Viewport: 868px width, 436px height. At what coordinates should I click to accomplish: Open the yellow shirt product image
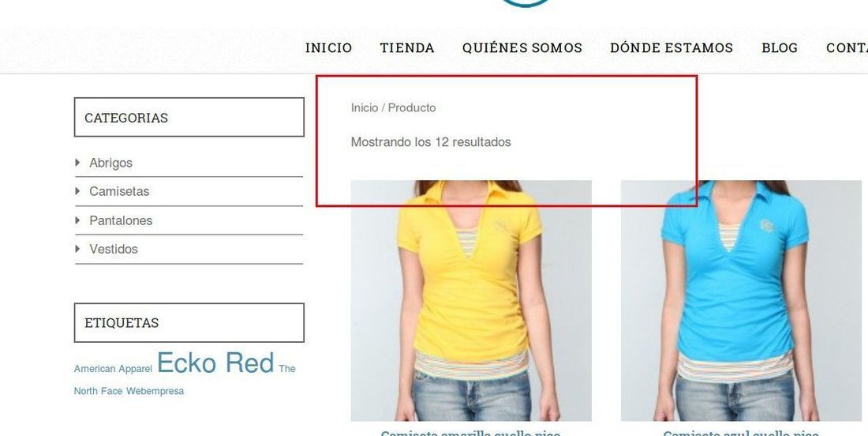coord(471,301)
